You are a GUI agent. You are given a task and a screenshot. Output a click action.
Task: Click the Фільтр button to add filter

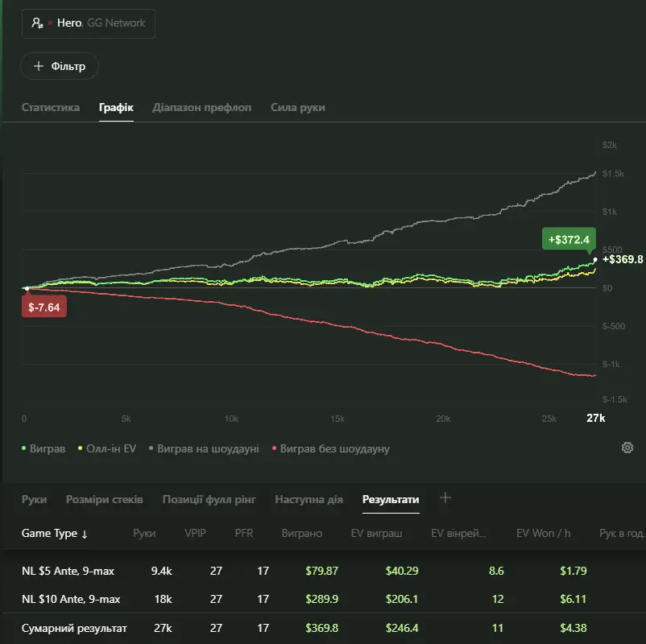[60, 66]
